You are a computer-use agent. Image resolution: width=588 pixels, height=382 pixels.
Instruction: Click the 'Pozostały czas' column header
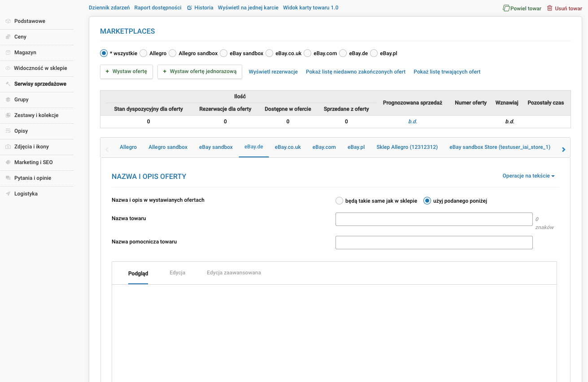point(546,103)
